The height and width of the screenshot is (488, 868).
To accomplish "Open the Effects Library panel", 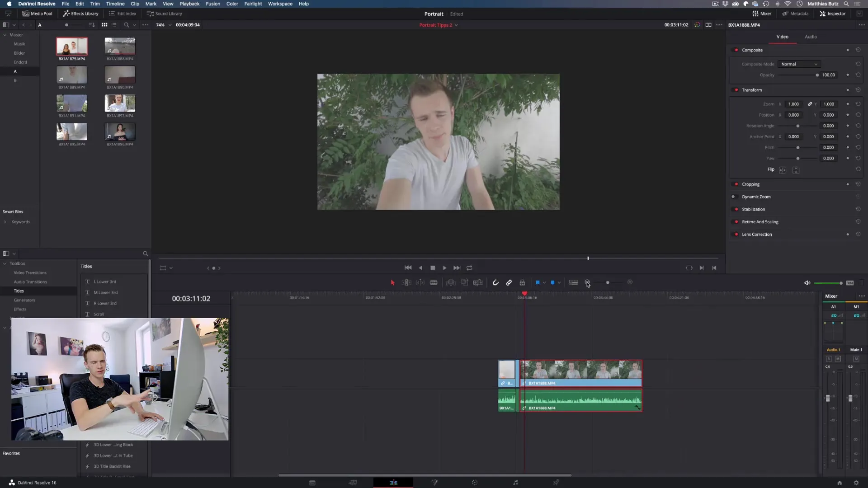I will click(x=80, y=14).
